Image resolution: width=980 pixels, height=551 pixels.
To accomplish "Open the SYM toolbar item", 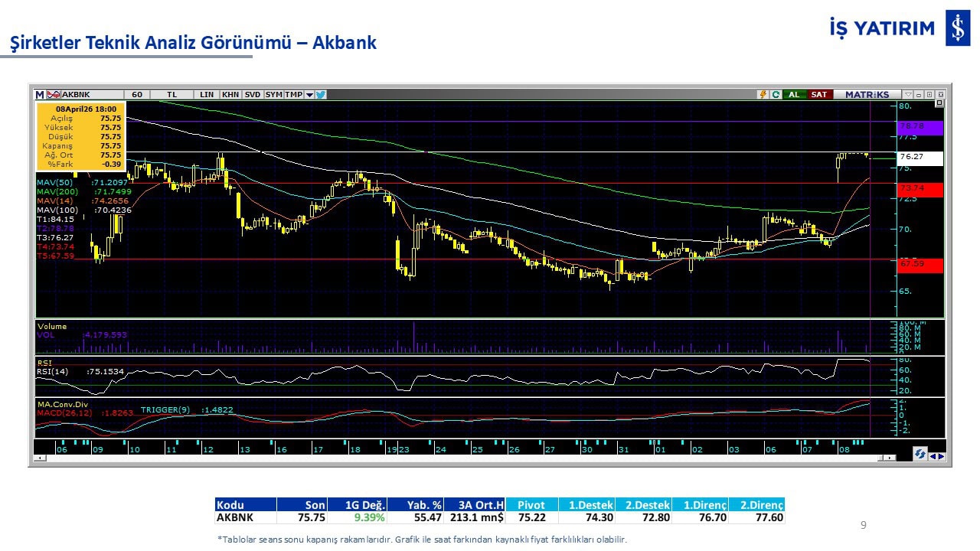I will (x=273, y=95).
